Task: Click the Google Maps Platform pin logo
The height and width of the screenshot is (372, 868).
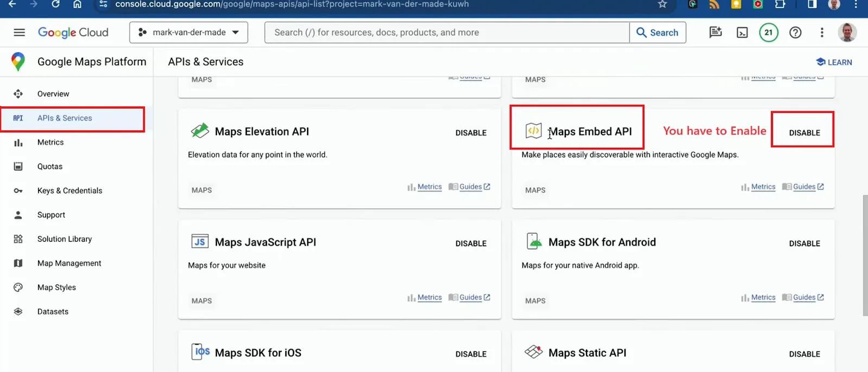Action: click(18, 62)
